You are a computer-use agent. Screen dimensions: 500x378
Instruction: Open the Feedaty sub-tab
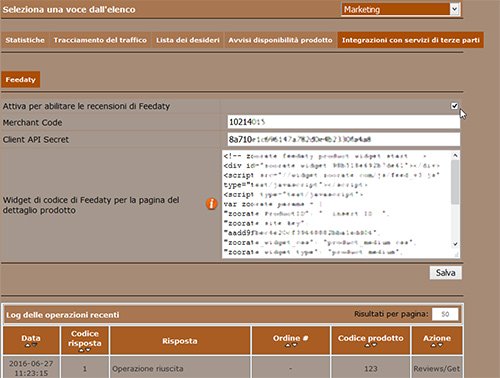[x=21, y=80]
